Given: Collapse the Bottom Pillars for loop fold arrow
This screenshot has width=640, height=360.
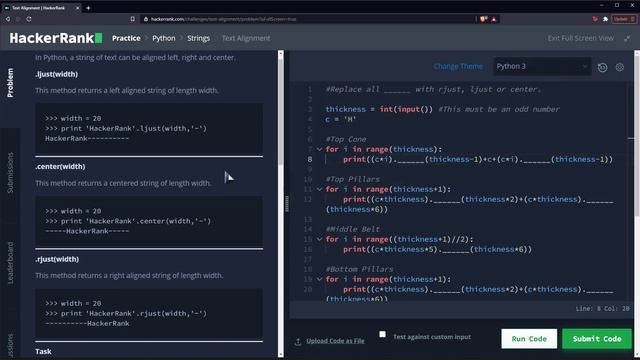Looking at the screenshot, I should coord(320,280).
